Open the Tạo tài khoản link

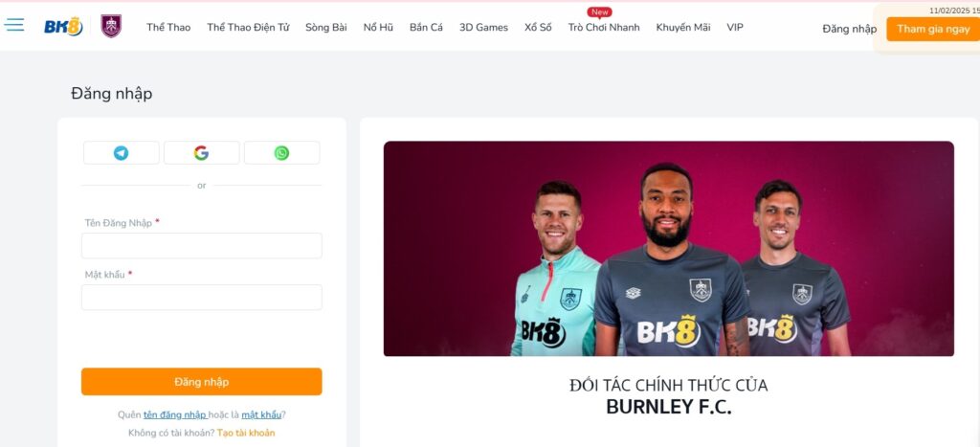(246, 433)
